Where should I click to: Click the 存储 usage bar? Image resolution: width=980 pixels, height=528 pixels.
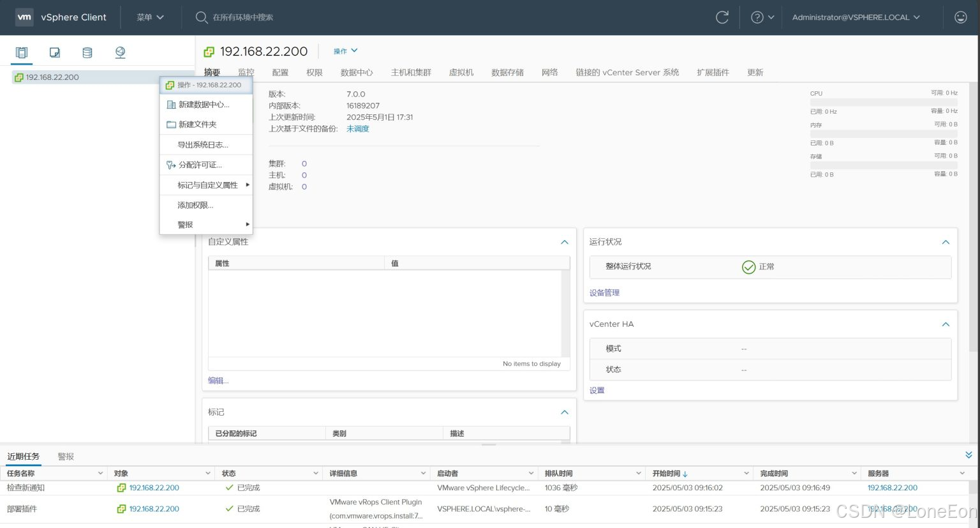tap(884, 165)
